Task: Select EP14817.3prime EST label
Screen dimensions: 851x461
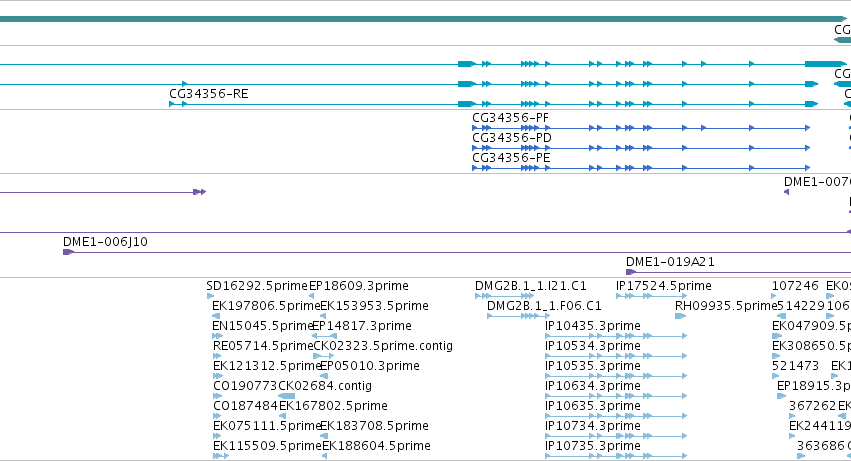Action: [x=362, y=326]
